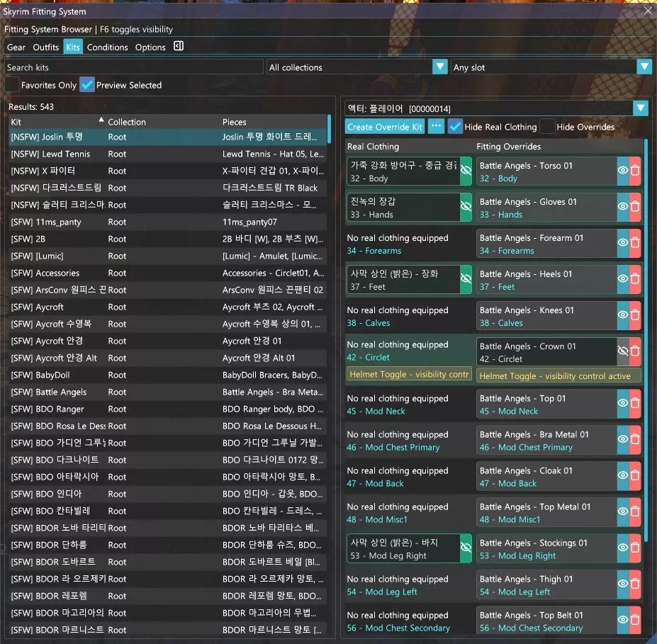Screen dimensions: 657x644
Task: Click the kit list vertical scrollbar
Action: (329, 130)
